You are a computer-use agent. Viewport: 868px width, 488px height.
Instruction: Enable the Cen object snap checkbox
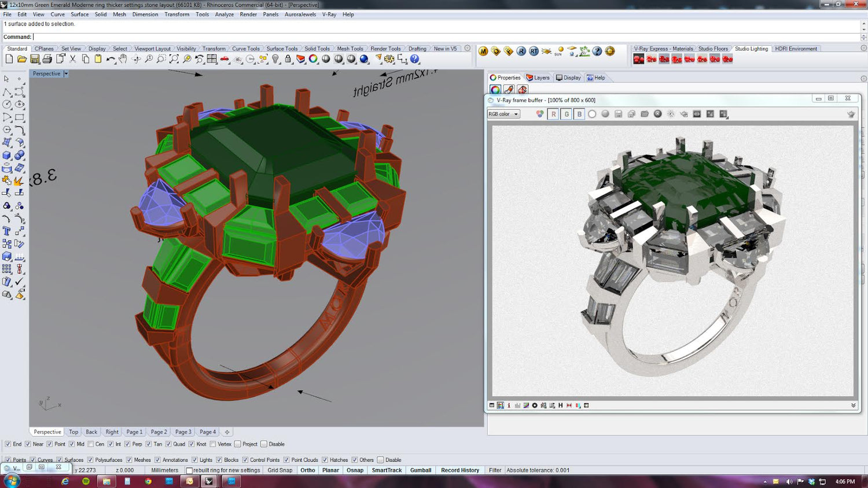coord(91,444)
